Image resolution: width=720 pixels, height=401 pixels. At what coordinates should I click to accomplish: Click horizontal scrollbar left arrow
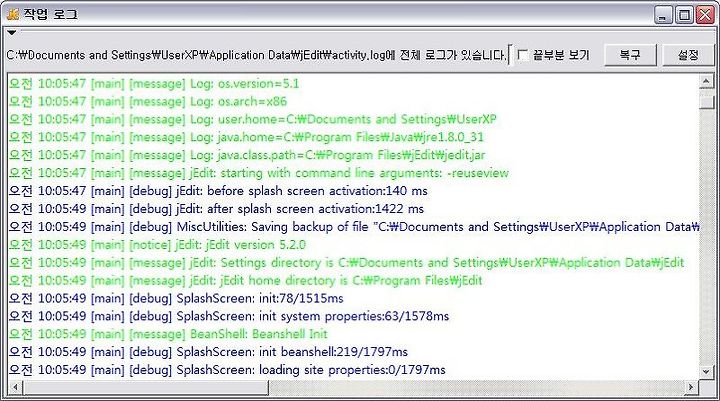15,387
